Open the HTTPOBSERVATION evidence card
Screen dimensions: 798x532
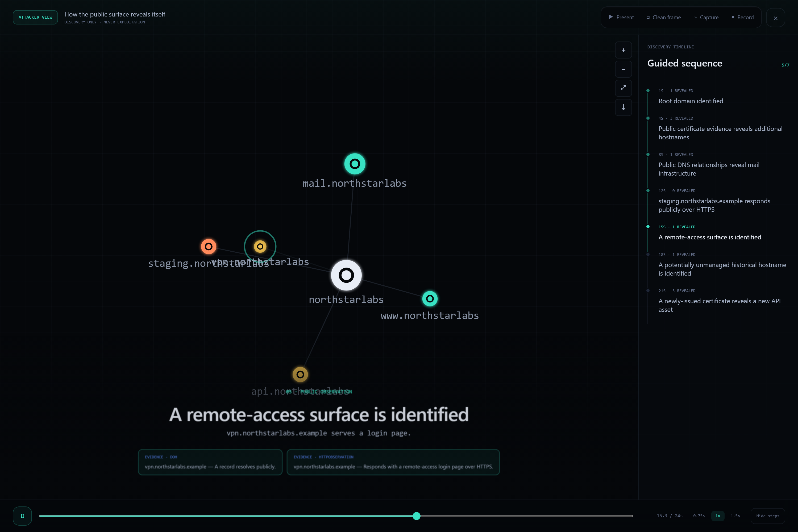[393, 462]
